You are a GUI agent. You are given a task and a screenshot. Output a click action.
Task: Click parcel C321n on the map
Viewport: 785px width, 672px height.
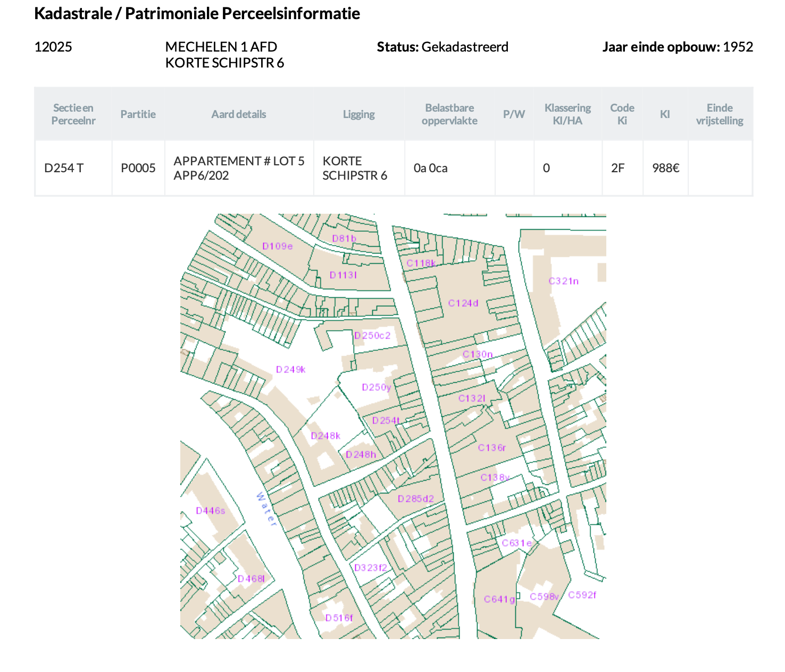pyautogui.click(x=563, y=281)
